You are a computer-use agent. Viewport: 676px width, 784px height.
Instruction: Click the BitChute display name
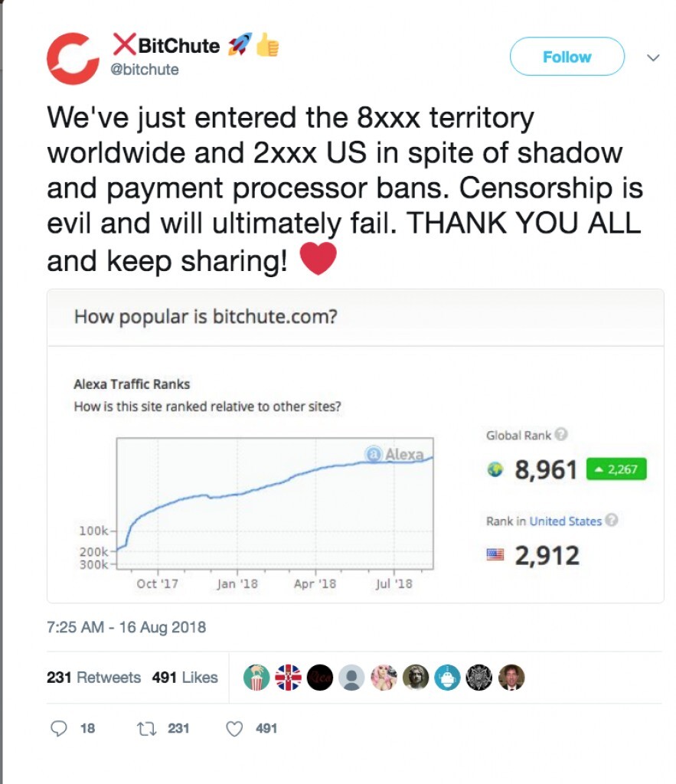(x=179, y=46)
